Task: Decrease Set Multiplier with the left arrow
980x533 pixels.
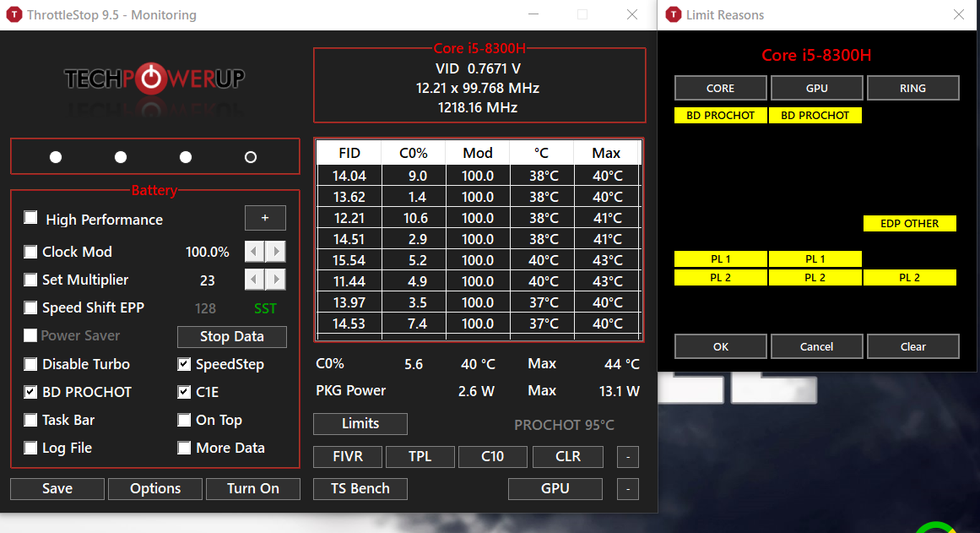Action: (x=254, y=279)
